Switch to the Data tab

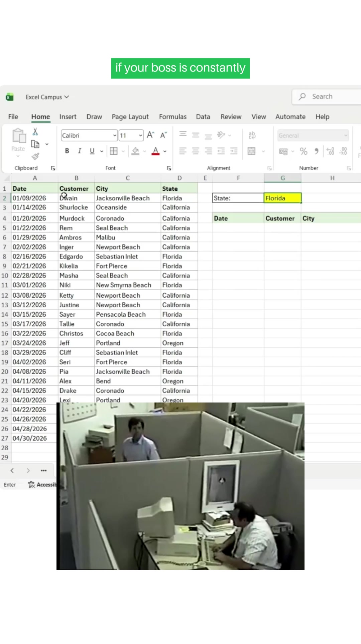[x=203, y=117]
